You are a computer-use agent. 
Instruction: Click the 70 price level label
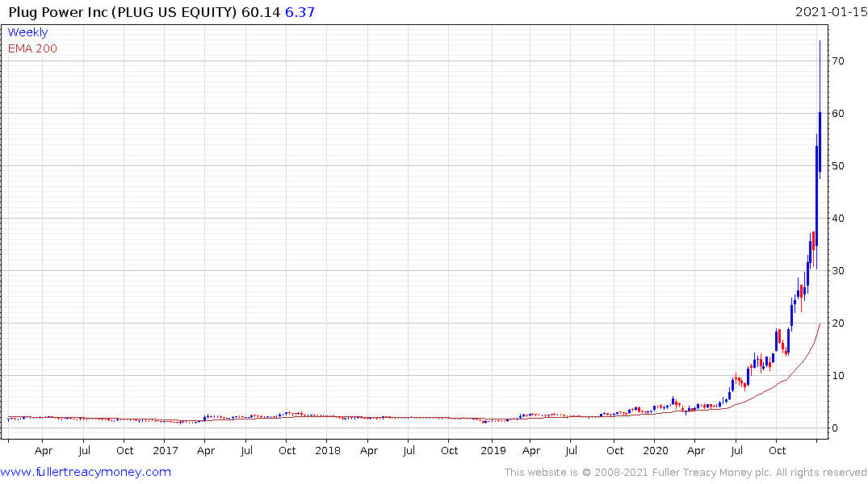839,61
